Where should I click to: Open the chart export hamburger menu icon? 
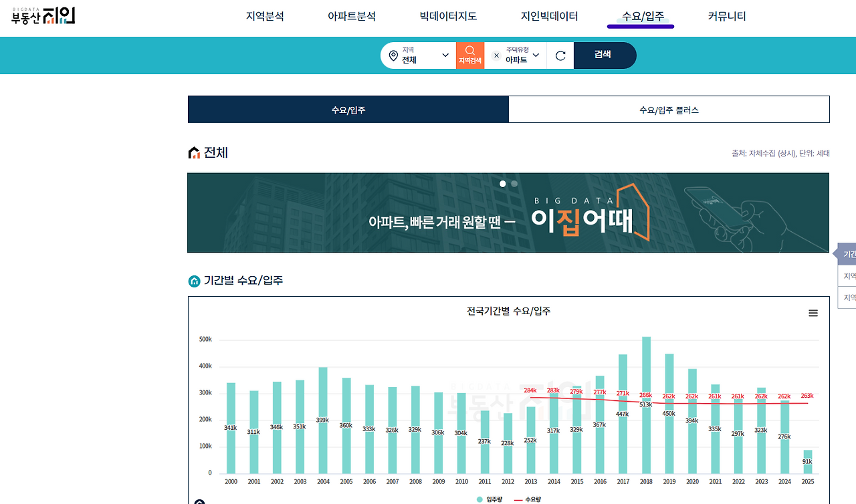(x=813, y=312)
